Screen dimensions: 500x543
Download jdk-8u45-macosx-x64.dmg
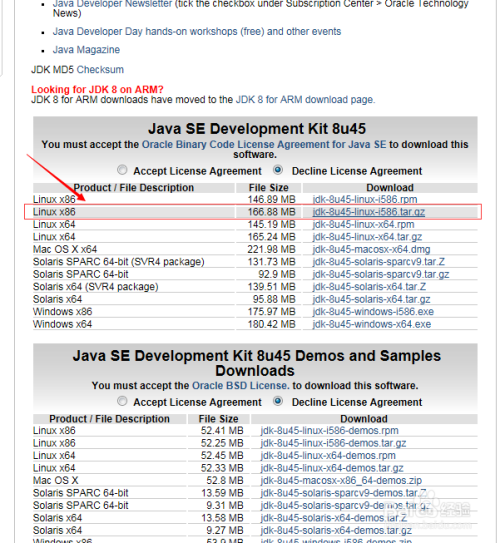(x=371, y=249)
